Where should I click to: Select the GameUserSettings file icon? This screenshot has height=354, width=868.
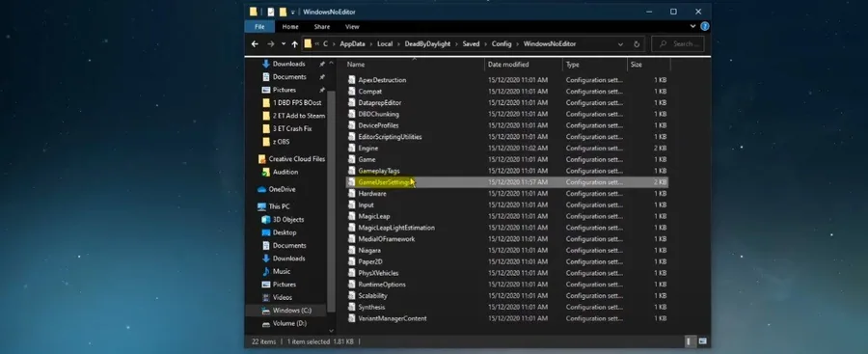(351, 182)
